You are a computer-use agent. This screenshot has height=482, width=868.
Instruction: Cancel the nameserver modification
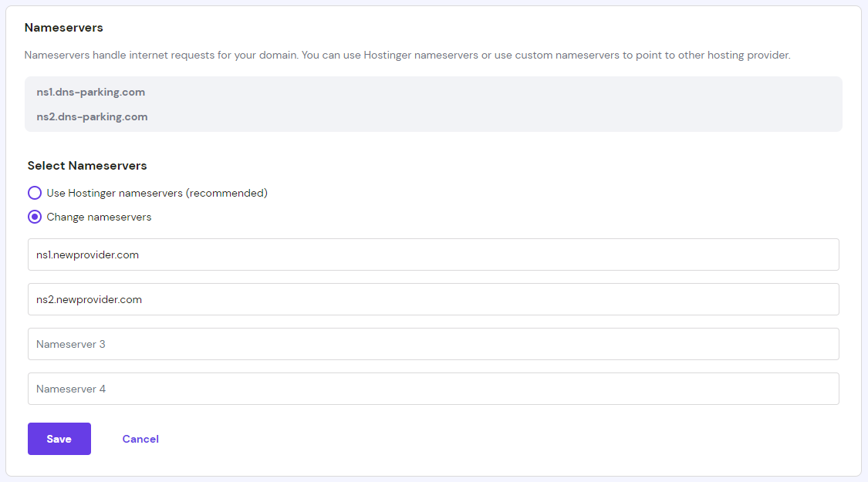click(x=140, y=438)
